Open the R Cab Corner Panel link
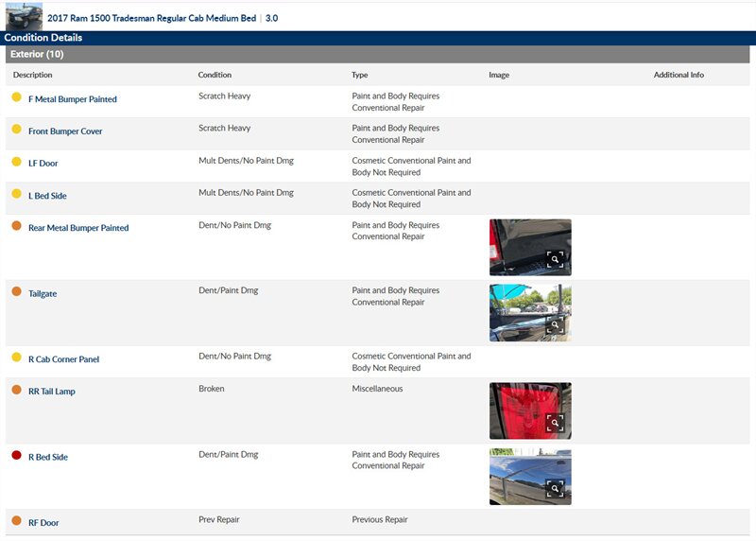Viewport: 756px width, 541px height. 63,359
